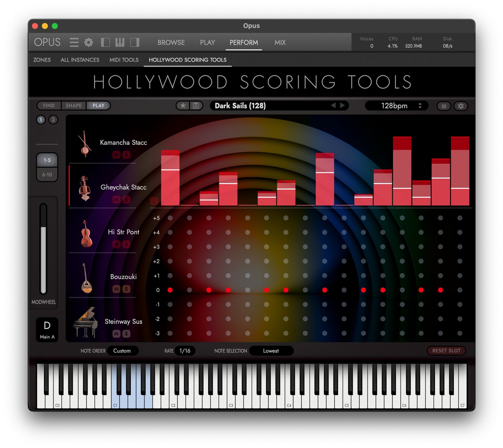Select the Steinway grand piano icon
503x448 pixels.
pyautogui.click(x=86, y=322)
